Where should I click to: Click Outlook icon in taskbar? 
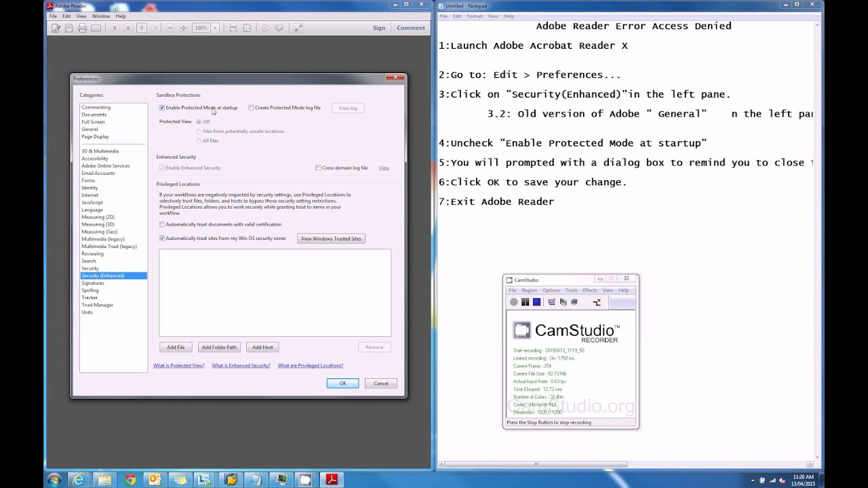155,480
